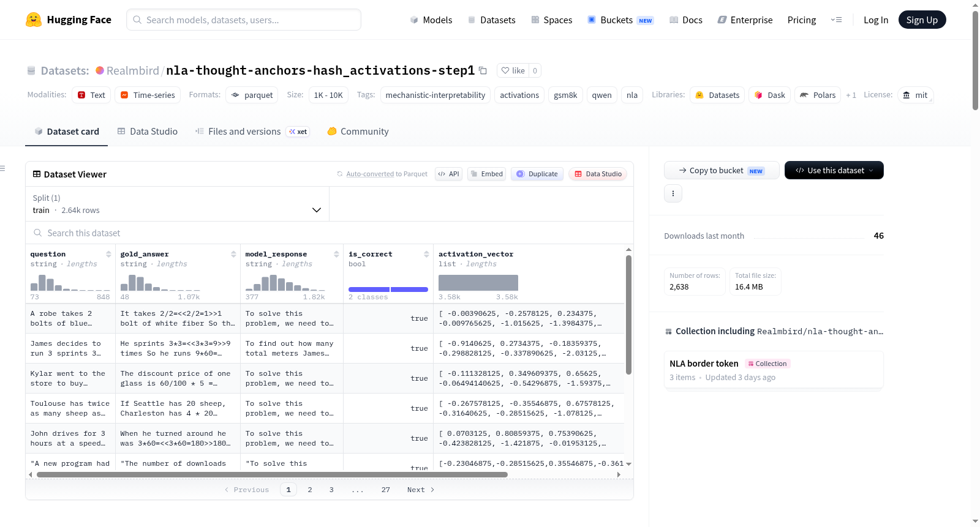Click the search magnifier icon in the top bar
980x527 pixels.
click(137, 20)
